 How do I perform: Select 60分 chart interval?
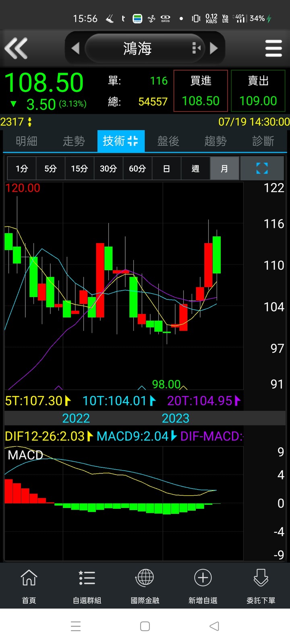coord(137,168)
